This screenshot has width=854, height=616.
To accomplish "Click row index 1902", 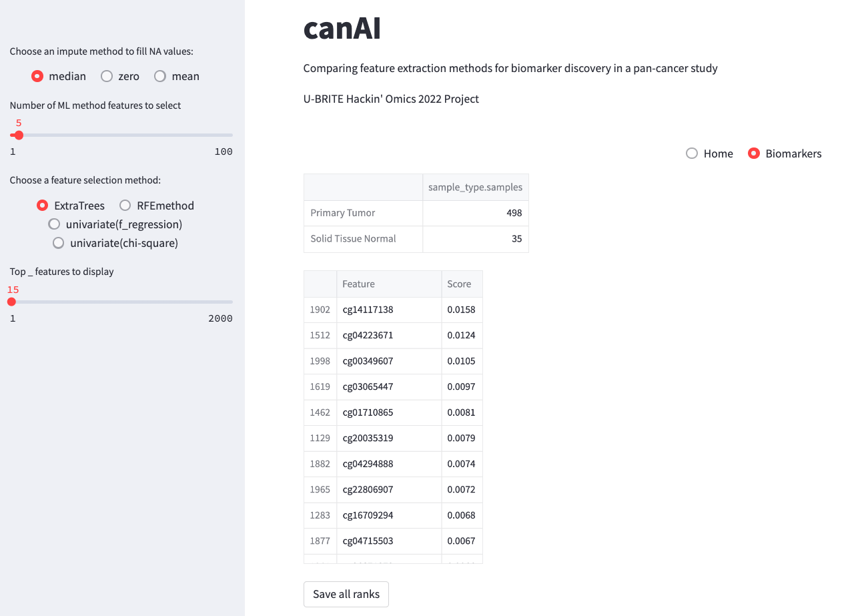I will [x=320, y=310].
